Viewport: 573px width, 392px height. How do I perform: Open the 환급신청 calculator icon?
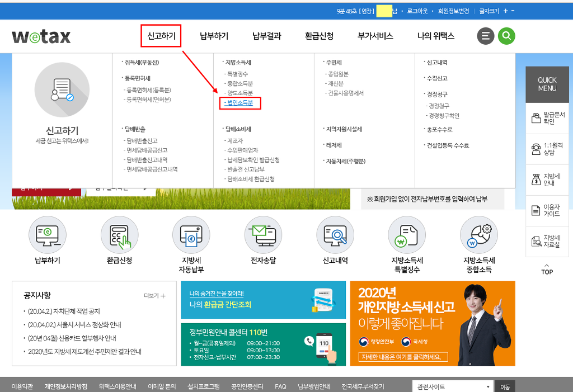119,235
